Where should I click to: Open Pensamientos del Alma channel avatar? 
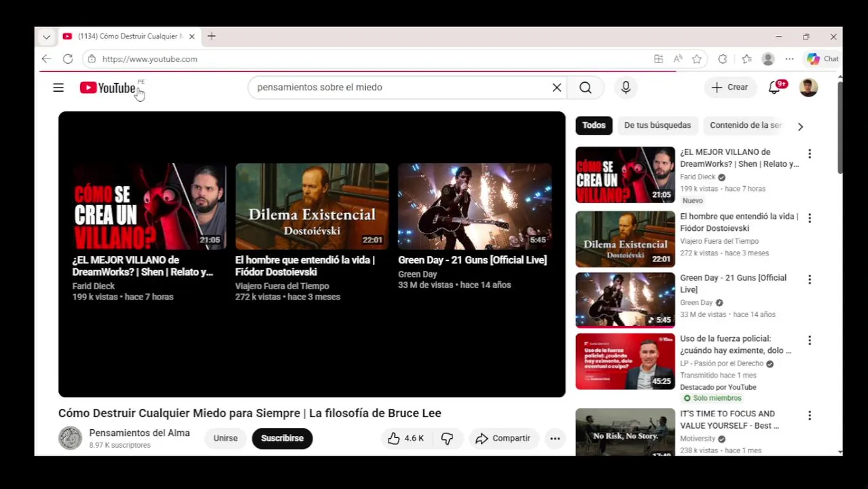tap(70, 439)
